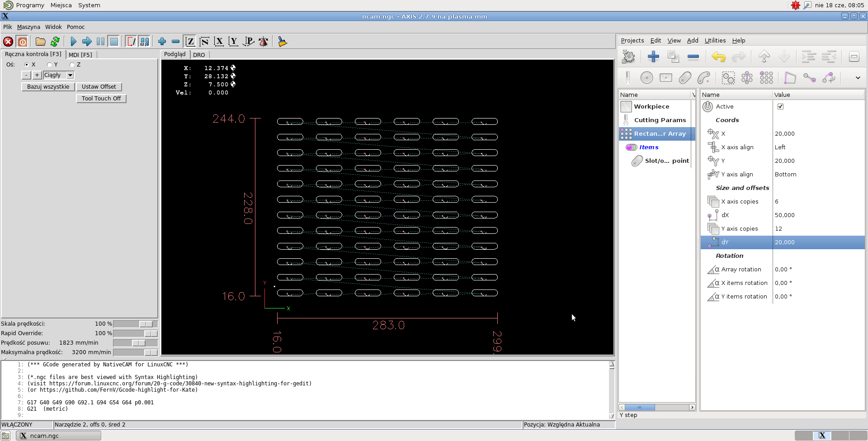Select the rotated Z view icon
The image size is (868, 441).
[204, 42]
